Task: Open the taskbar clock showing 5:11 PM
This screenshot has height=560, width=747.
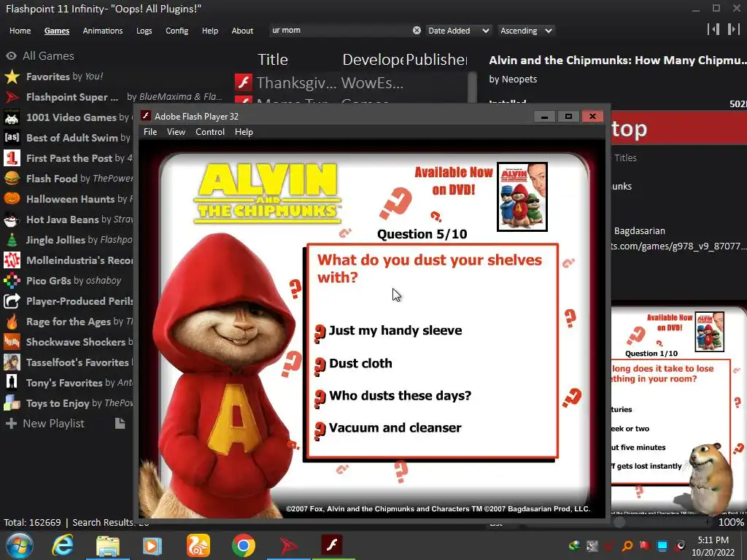Action: click(x=713, y=545)
